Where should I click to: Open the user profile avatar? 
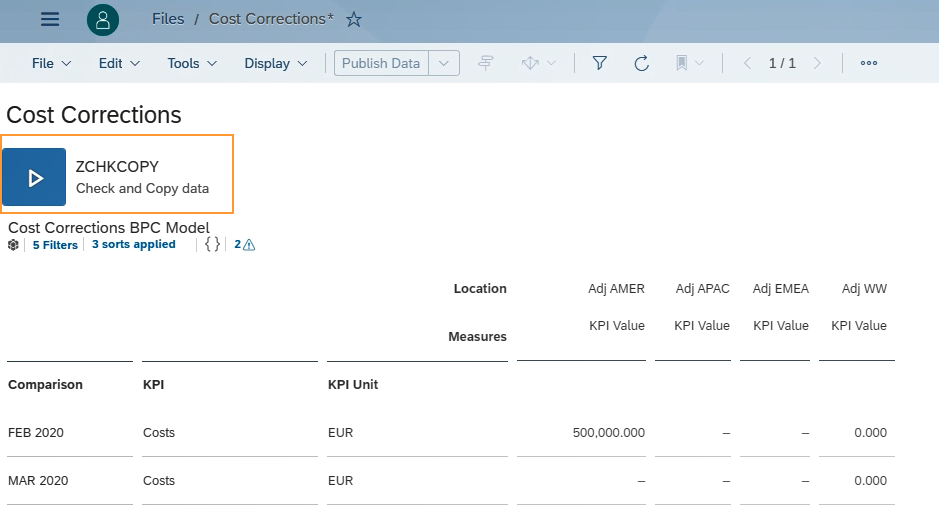tap(103, 20)
